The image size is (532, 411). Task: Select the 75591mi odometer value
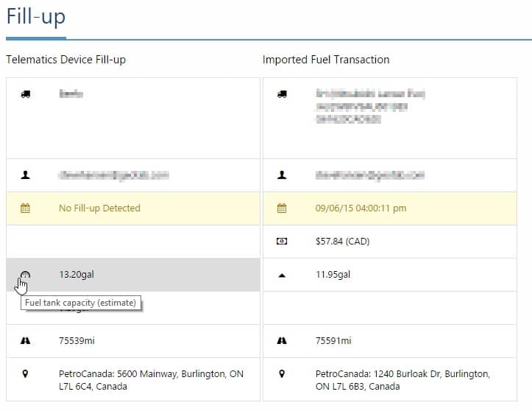333,341
